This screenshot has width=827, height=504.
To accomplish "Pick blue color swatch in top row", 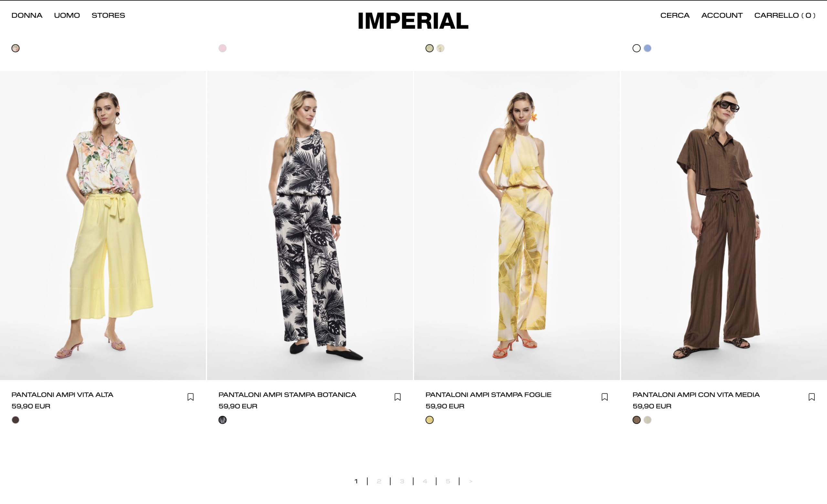I will point(648,48).
